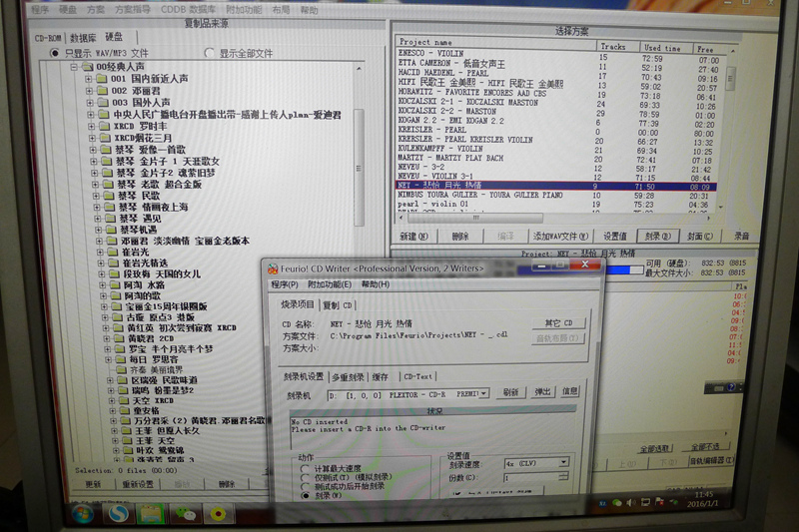The image size is (799, 532).
Task: Select 计算最大速度 action radio
Action: 305,468
